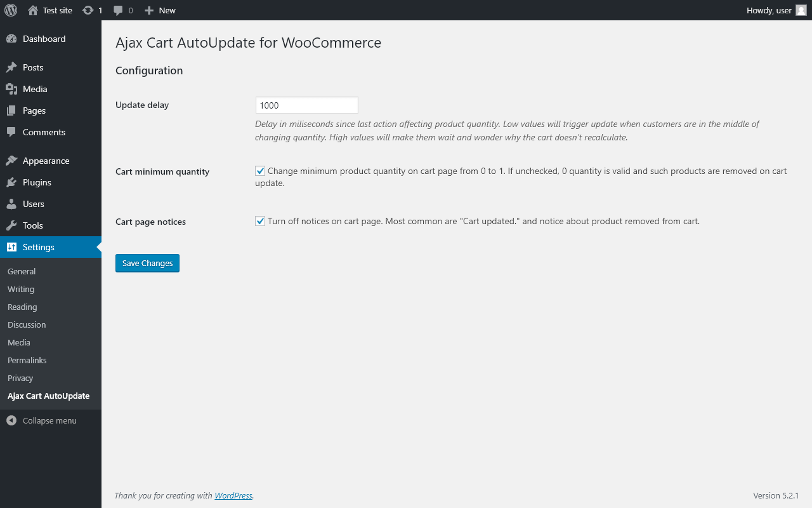812x508 pixels.
Task: Click the Appearance paintbrush icon
Action: pyautogui.click(x=11, y=161)
